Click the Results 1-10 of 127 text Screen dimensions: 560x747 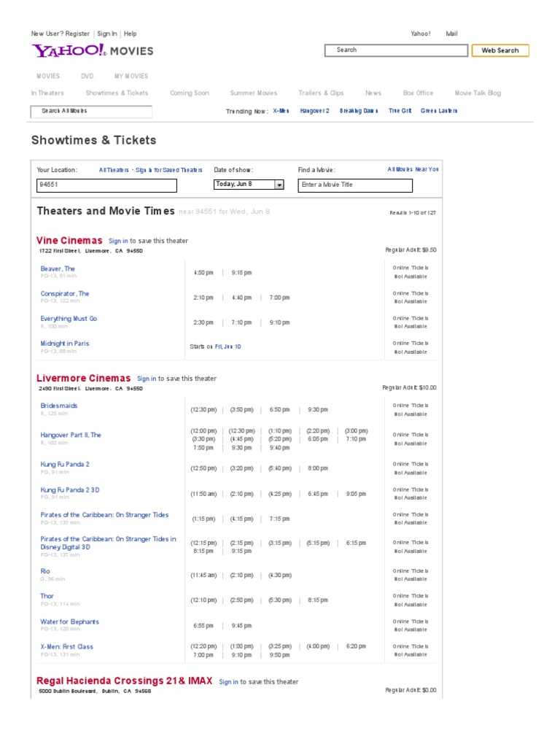[413, 213]
